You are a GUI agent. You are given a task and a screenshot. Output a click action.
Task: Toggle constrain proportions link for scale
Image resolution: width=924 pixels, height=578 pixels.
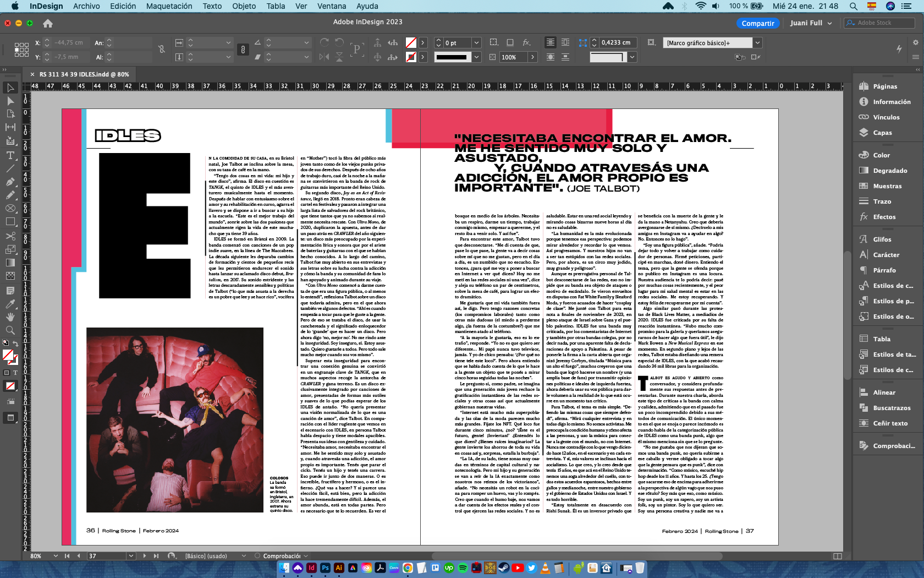point(243,50)
